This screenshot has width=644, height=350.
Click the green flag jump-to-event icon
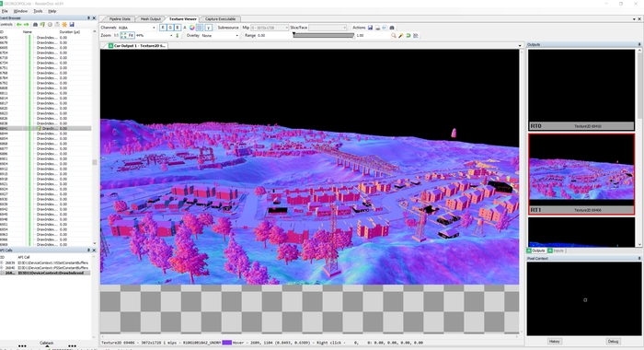pyautogui.click(x=42, y=25)
